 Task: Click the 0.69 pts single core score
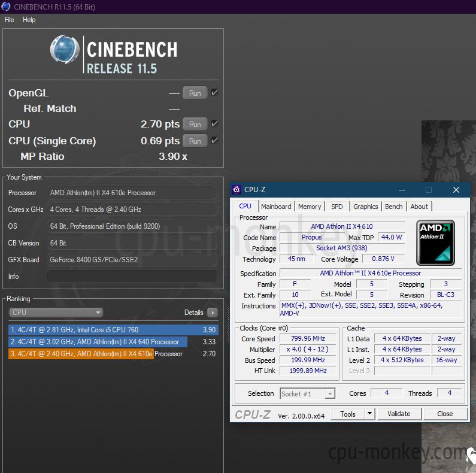point(160,141)
